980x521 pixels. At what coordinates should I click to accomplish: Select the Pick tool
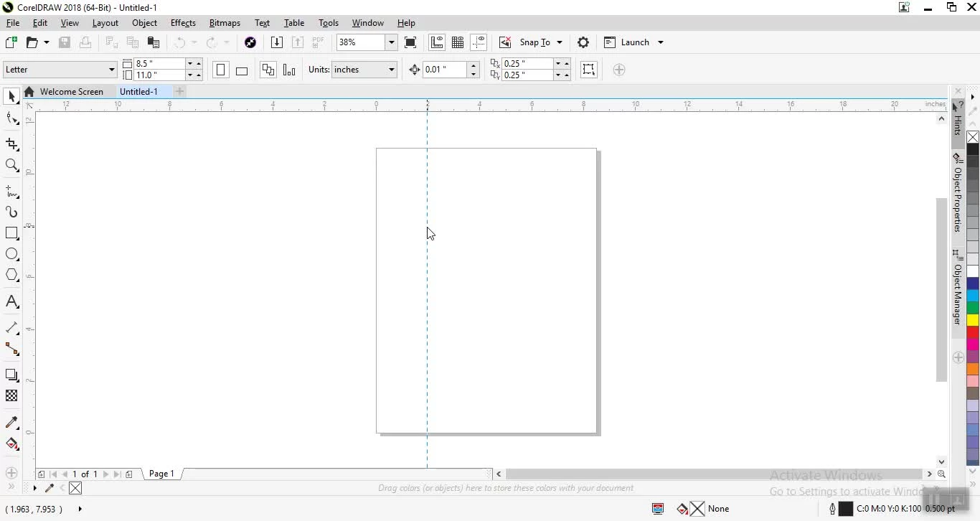coord(11,96)
